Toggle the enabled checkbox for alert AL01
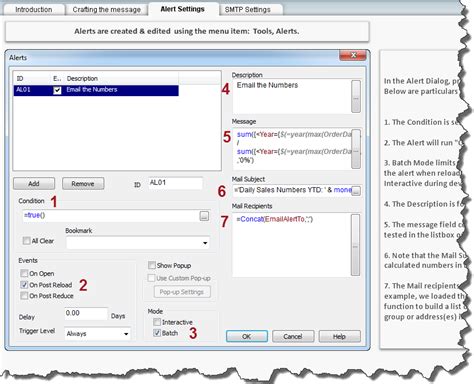The width and height of the screenshot is (474, 384). 57,90
